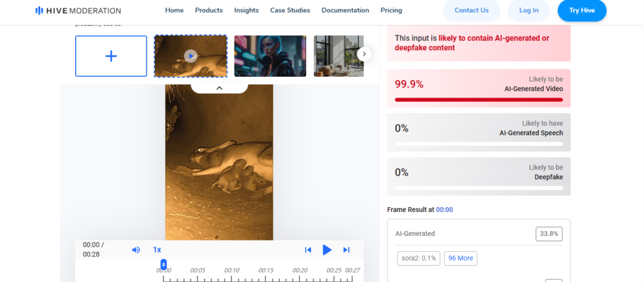Click the Contact Us button
644x282 pixels.
[471, 11]
